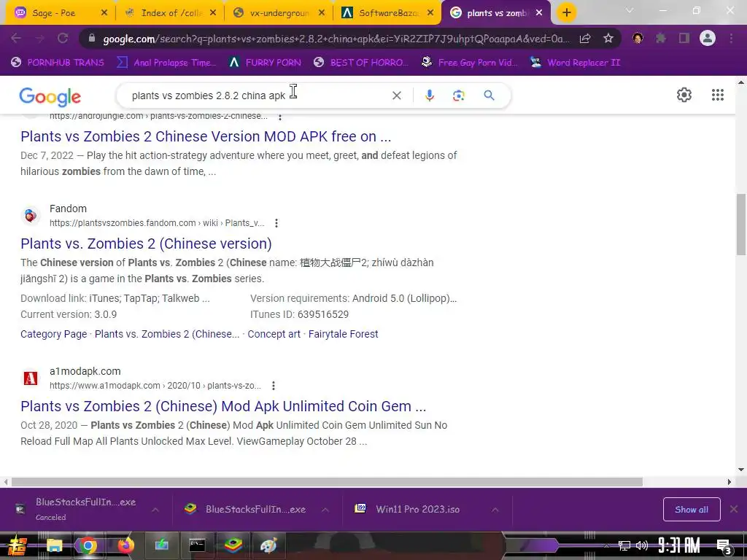Open the Google apps grid
Screen dimensions: 747x560
(x=718, y=95)
